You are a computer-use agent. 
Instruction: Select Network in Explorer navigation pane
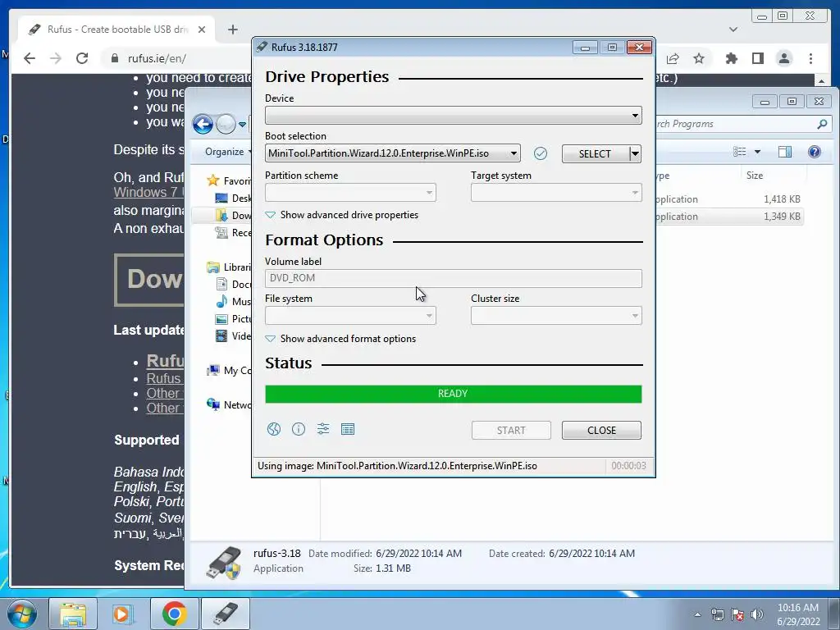(230, 404)
